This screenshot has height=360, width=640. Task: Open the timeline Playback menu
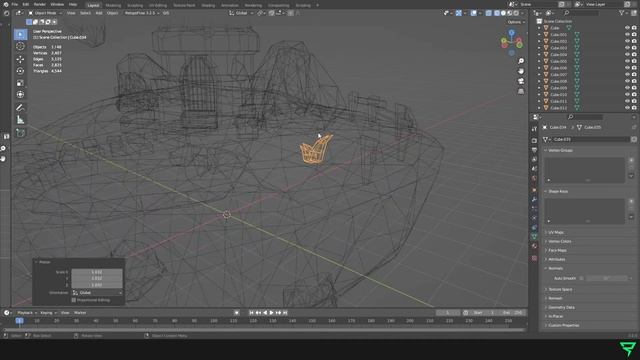coord(26,313)
